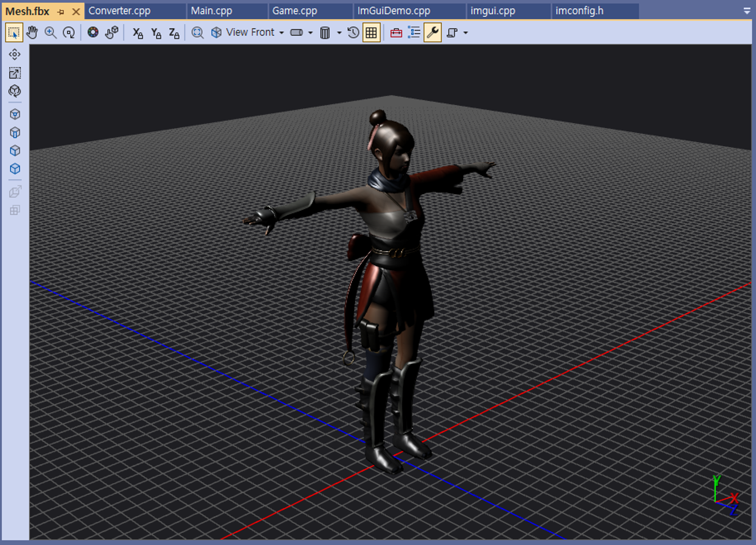The width and height of the screenshot is (756, 545).
Task: Click the Translate move tool in sidebar
Action: [x=15, y=54]
